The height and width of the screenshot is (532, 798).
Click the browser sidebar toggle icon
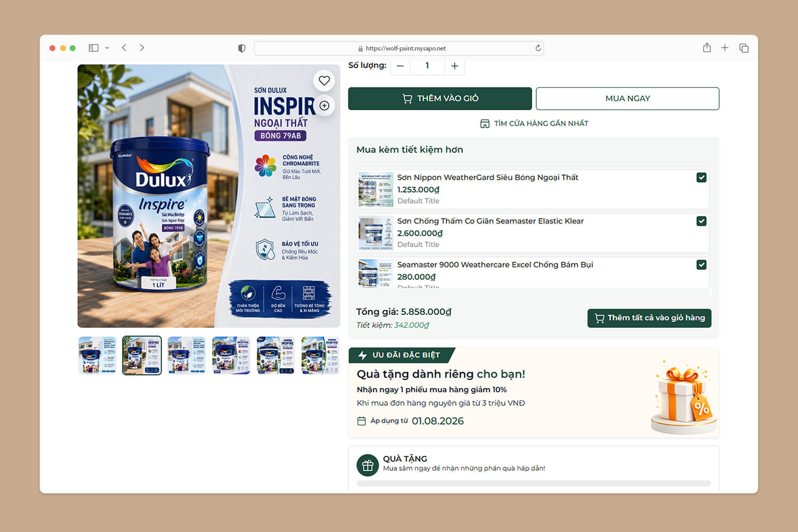click(94, 48)
